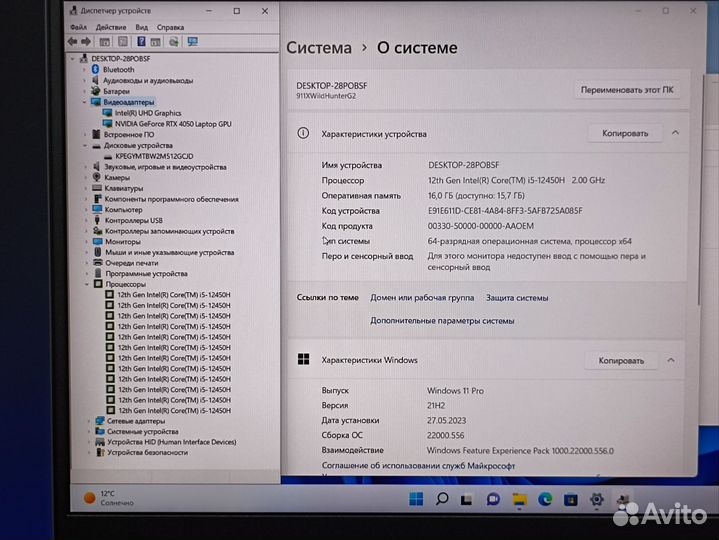Open File Explorer from the taskbar

coord(520,500)
